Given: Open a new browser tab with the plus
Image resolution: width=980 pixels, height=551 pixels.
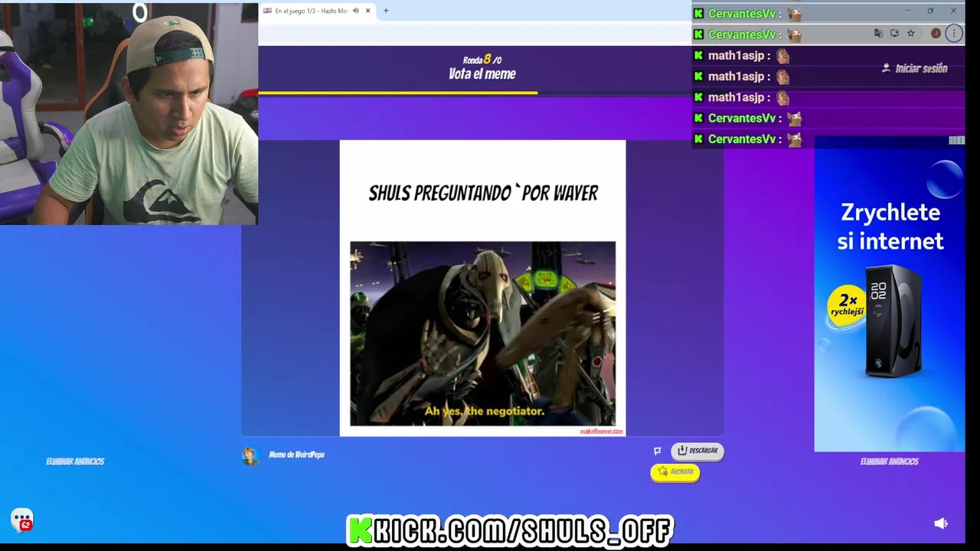Looking at the screenshot, I should pyautogui.click(x=386, y=11).
